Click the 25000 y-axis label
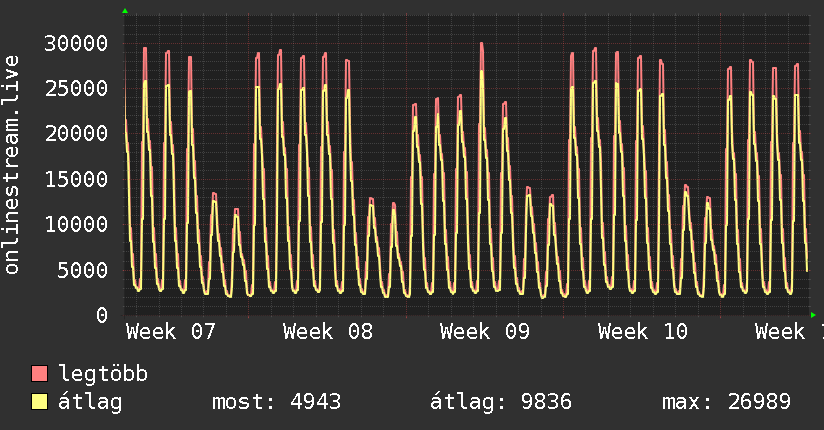 point(76,88)
